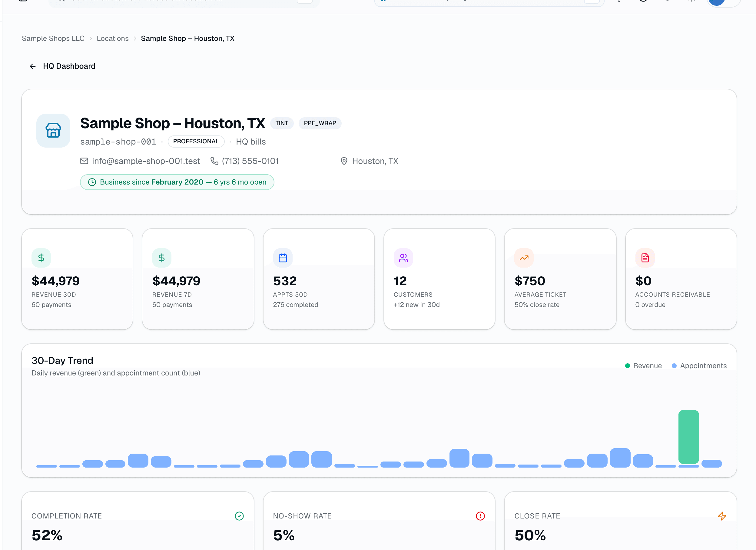Click the trend arrow icon on Average Ticket card

[x=524, y=258]
